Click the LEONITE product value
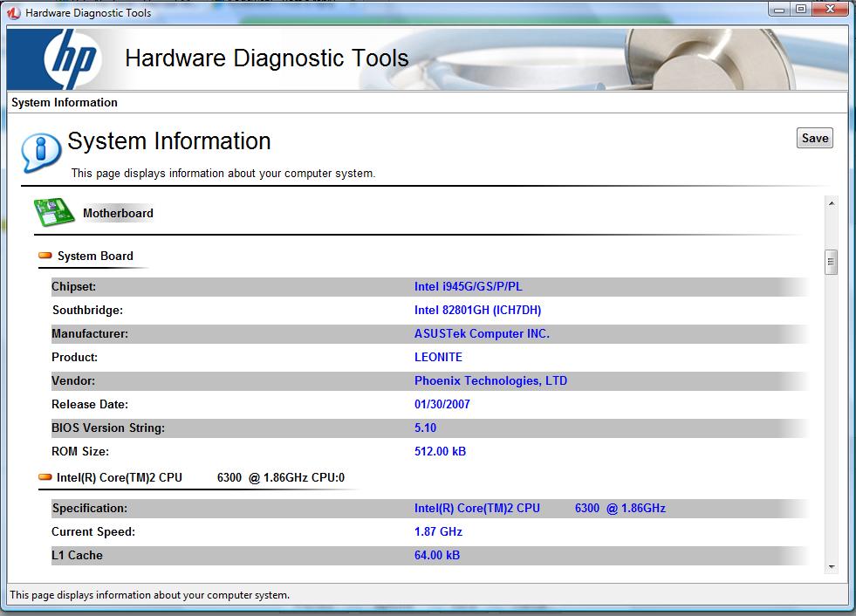 point(438,357)
